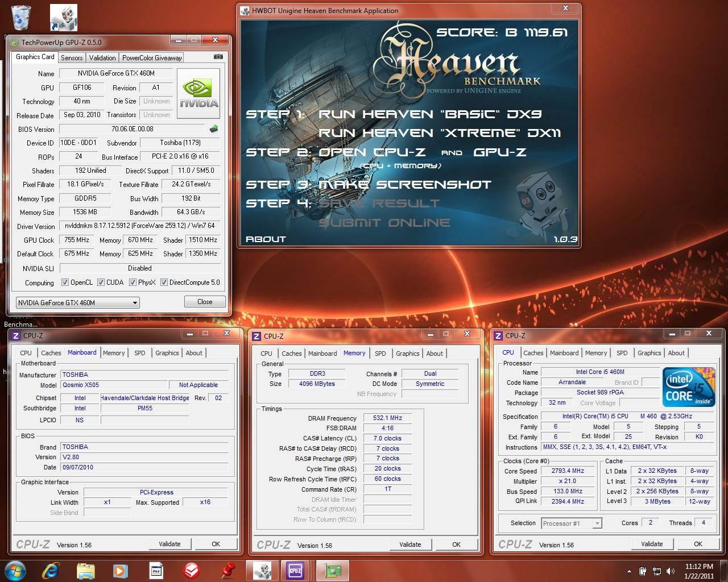
Task: Click the white document taskbar icon
Action: click(x=156, y=570)
